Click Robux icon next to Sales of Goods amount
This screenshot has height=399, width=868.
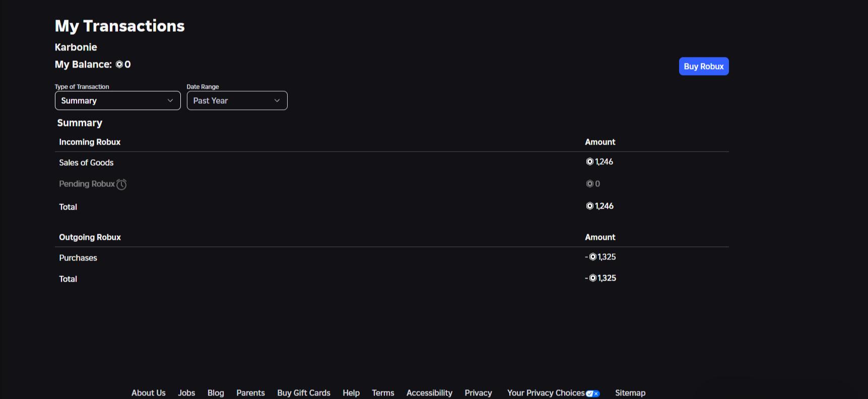pyautogui.click(x=589, y=162)
